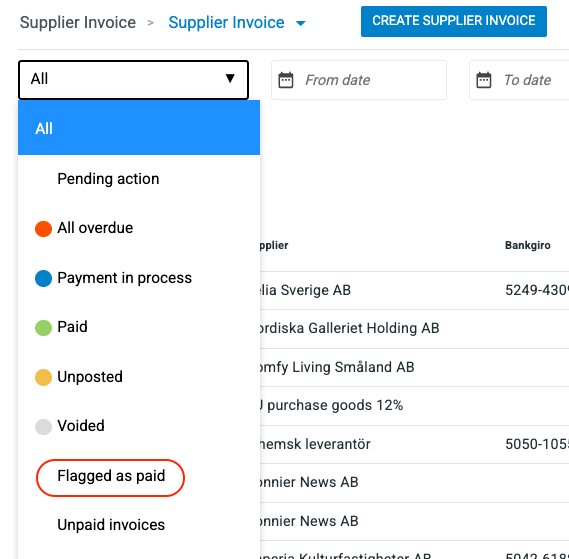This screenshot has width=569, height=559.
Task: Click the To date calendar icon
Action: pyautogui.click(x=483, y=80)
